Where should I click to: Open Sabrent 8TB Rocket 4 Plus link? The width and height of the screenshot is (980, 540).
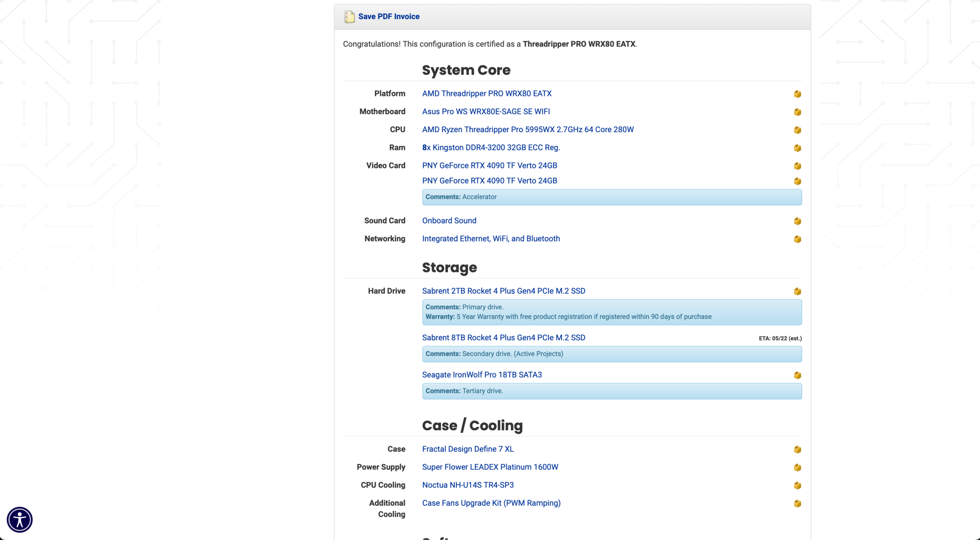tap(503, 338)
